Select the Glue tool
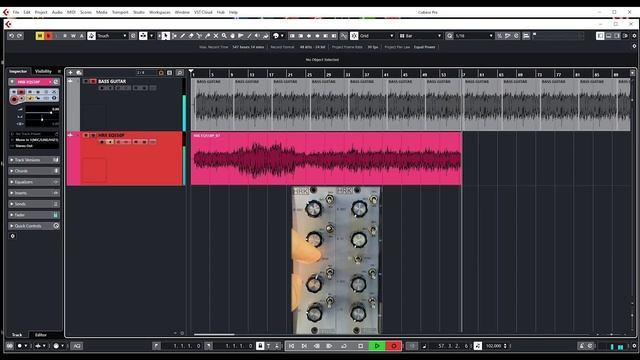Viewport: 640px width, 360px height. click(207, 36)
